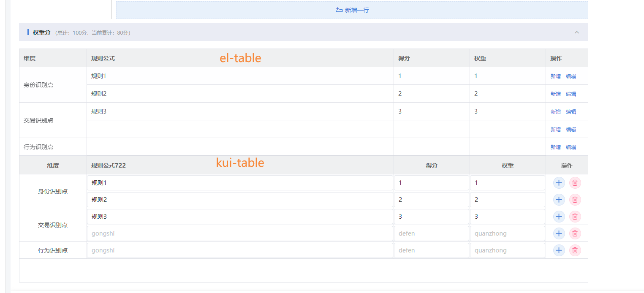Click defen input in 交易识别点 empty row
Viewport: 644px width, 293px height.
pos(431,233)
